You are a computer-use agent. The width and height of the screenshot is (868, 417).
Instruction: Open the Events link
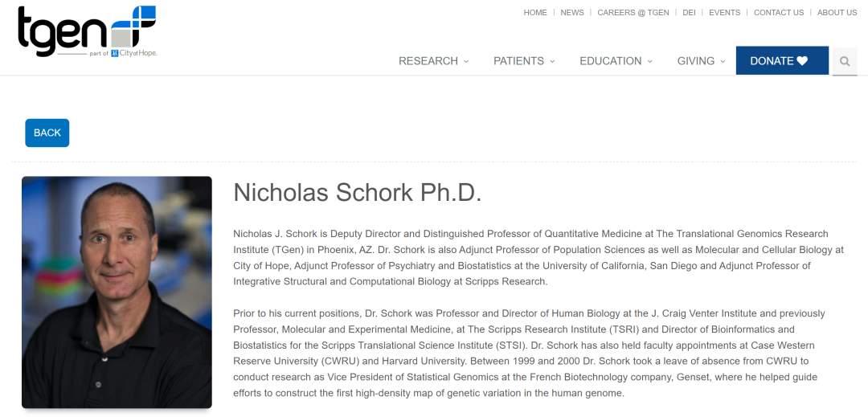pos(724,13)
